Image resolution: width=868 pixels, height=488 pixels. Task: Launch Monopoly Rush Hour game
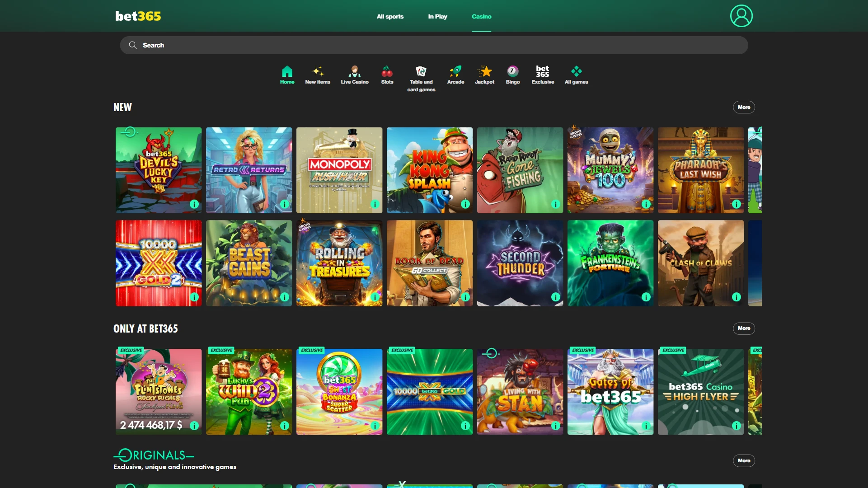pos(339,170)
